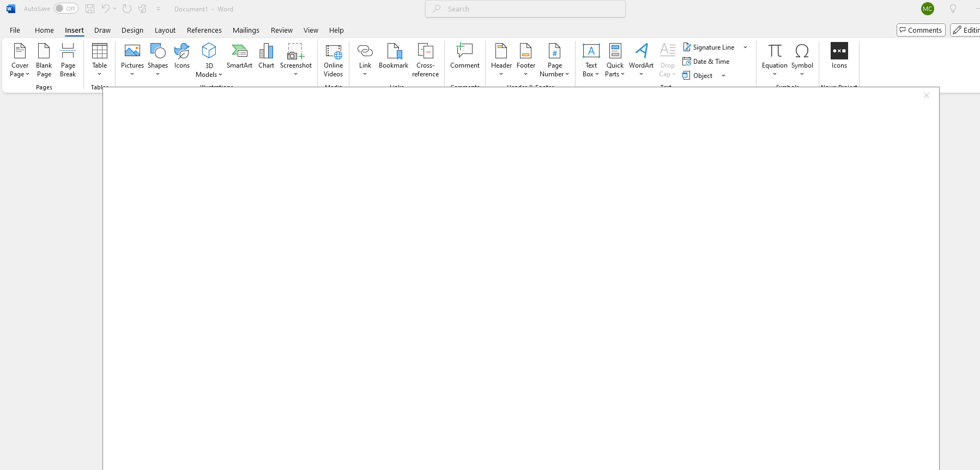Take a Screenshot clipping
The height and width of the screenshot is (470, 980).
click(296, 60)
